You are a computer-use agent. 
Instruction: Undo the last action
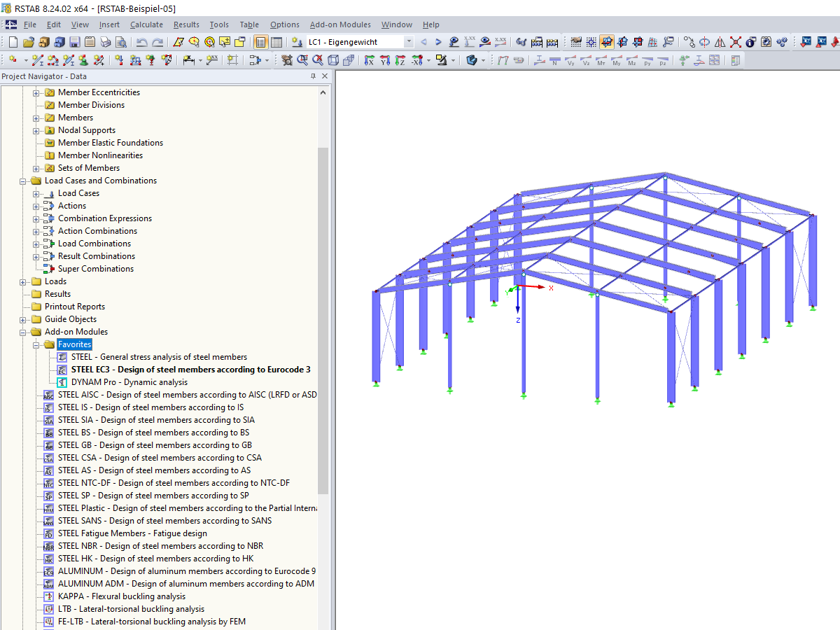[x=142, y=42]
